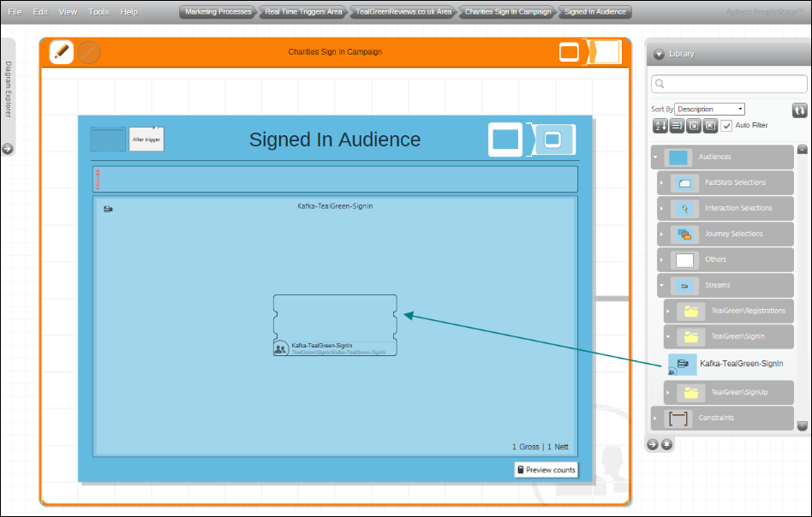
Task: Click the Library search field
Action: [x=729, y=84]
